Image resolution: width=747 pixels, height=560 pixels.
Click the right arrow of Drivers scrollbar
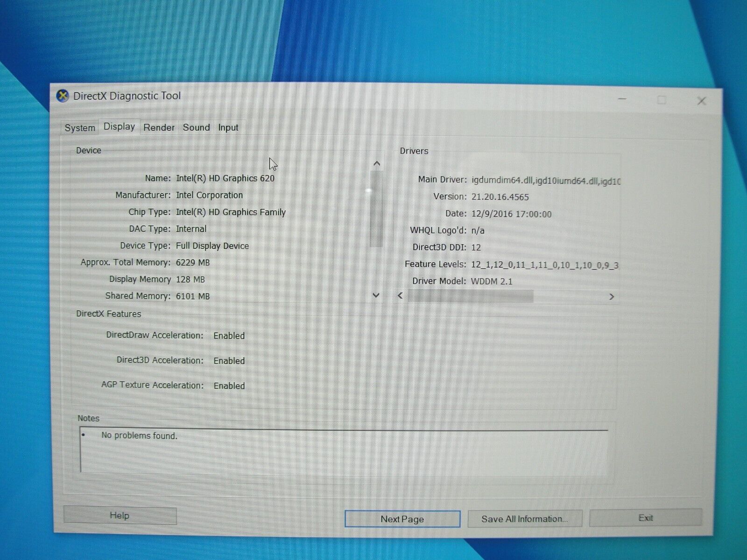(x=612, y=296)
